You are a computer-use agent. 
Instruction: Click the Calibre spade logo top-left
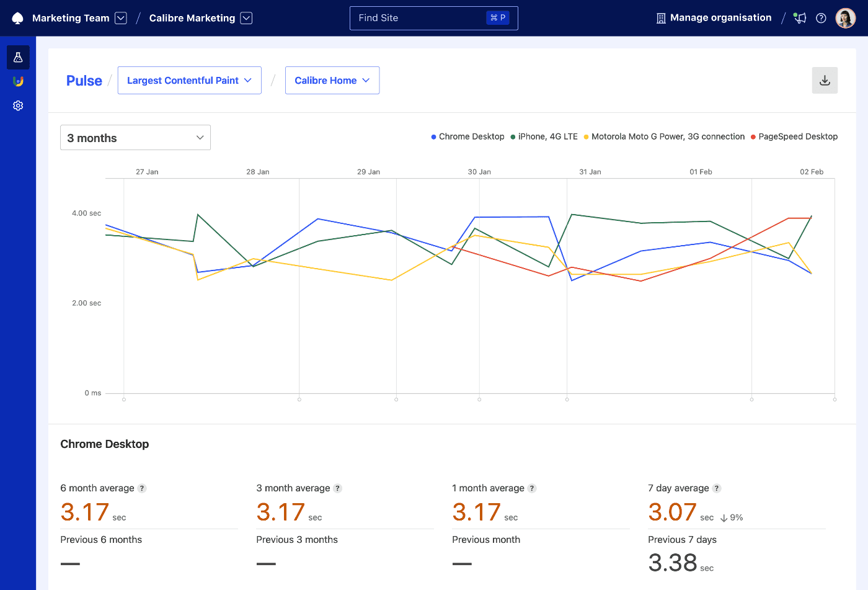point(17,17)
